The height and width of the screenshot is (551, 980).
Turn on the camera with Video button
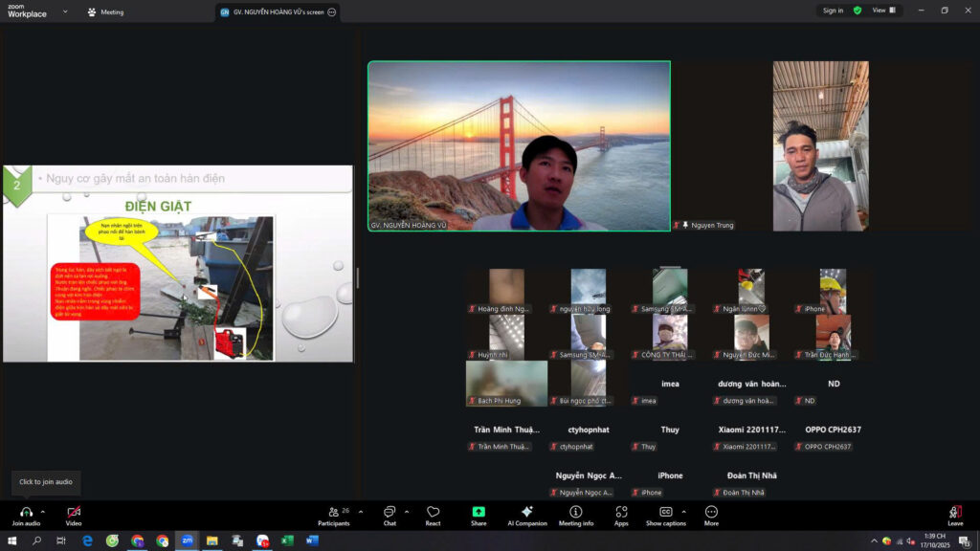tap(74, 513)
